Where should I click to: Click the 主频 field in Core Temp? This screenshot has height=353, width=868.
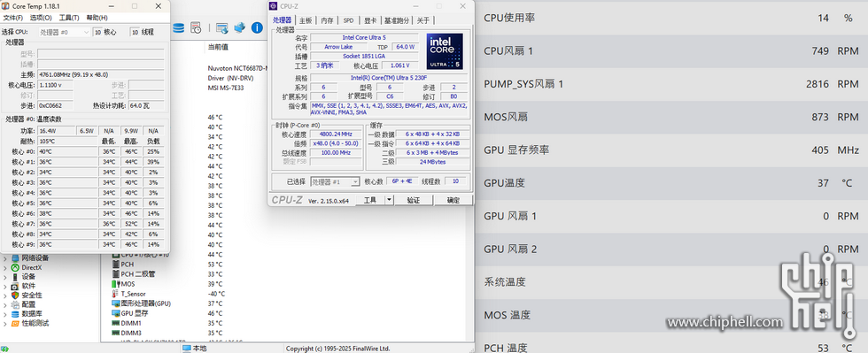click(x=101, y=74)
